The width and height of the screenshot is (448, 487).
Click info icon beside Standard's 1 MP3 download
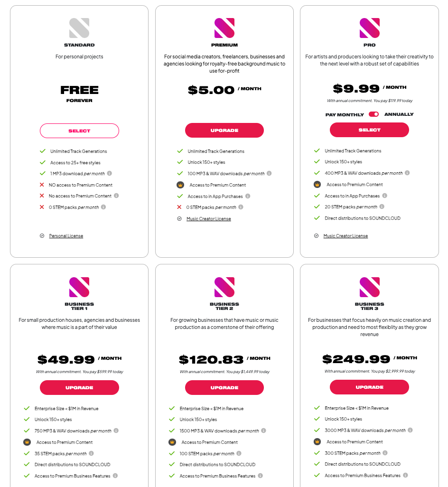[x=110, y=174]
